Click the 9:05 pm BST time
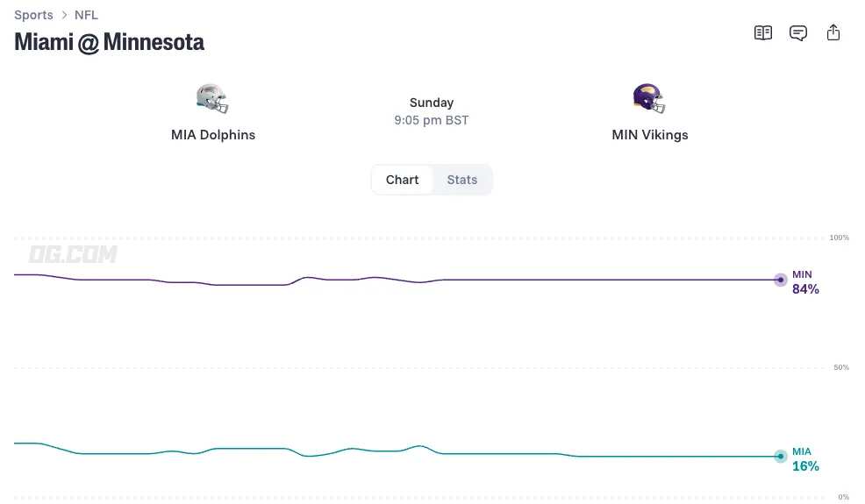This screenshot has height=504, width=865. click(432, 120)
